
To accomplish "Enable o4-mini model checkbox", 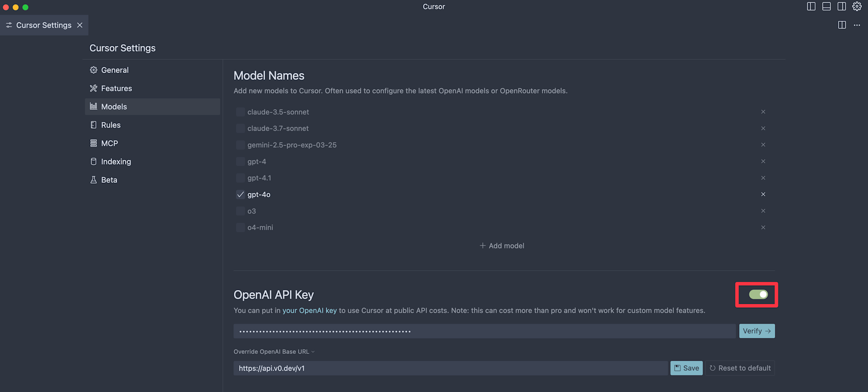I will coord(240,227).
